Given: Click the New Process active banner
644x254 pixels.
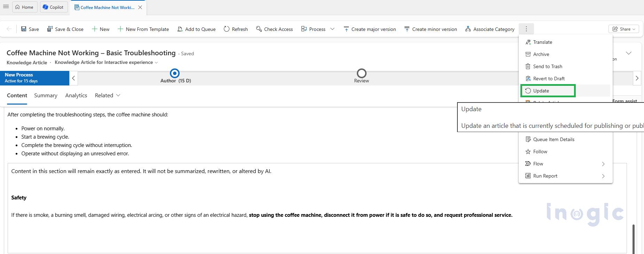Looking at the screenshot, I should [x=35, y=78].
